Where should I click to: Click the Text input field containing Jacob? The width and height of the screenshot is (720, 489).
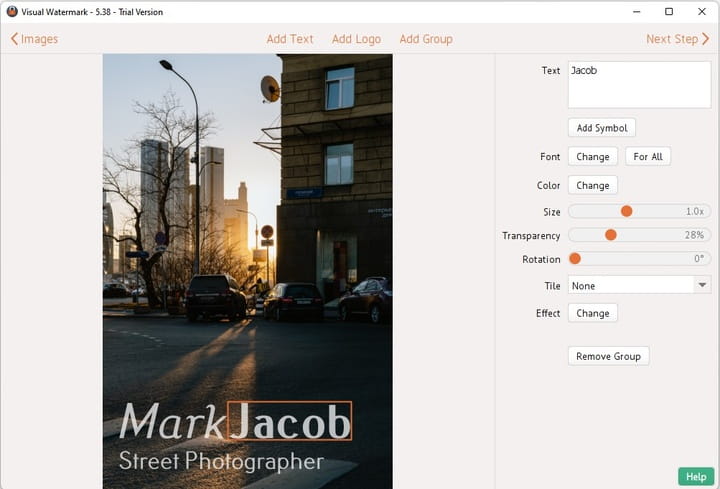coord(639,85)
